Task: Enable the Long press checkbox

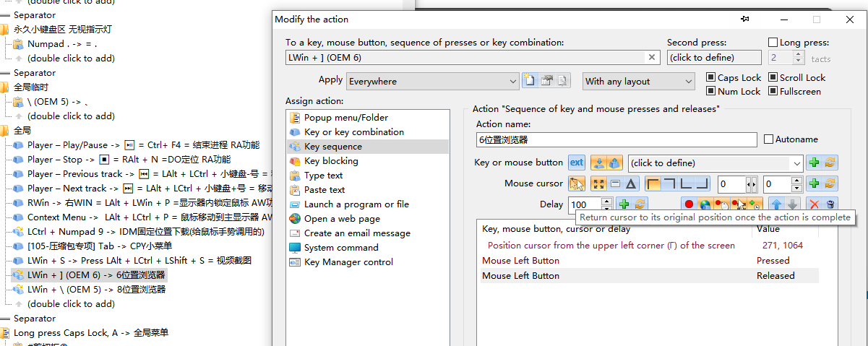Action: [773, 43]
